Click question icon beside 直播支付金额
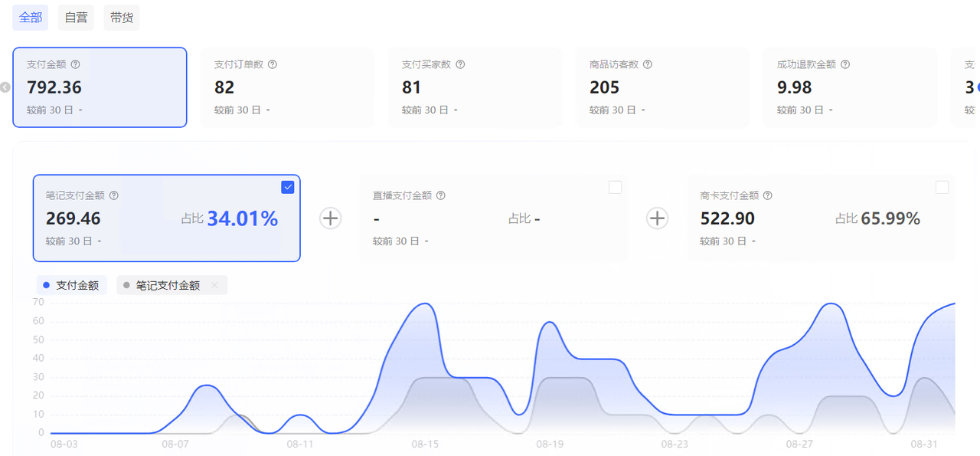 point(441,196)
